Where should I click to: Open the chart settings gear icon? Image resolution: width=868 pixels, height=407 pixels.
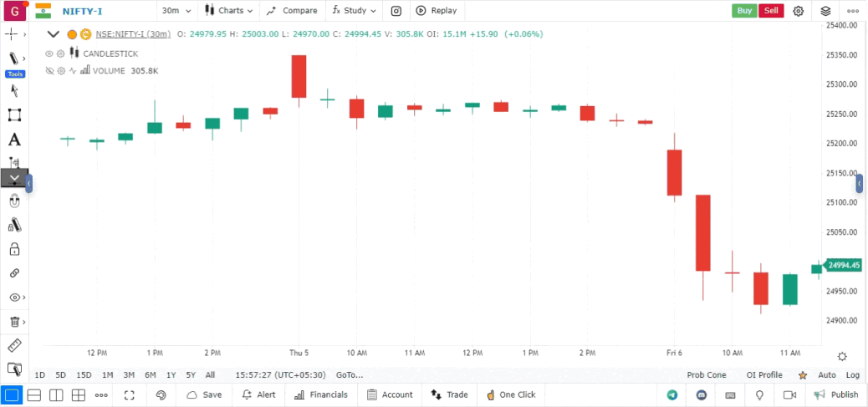[799, 11]
